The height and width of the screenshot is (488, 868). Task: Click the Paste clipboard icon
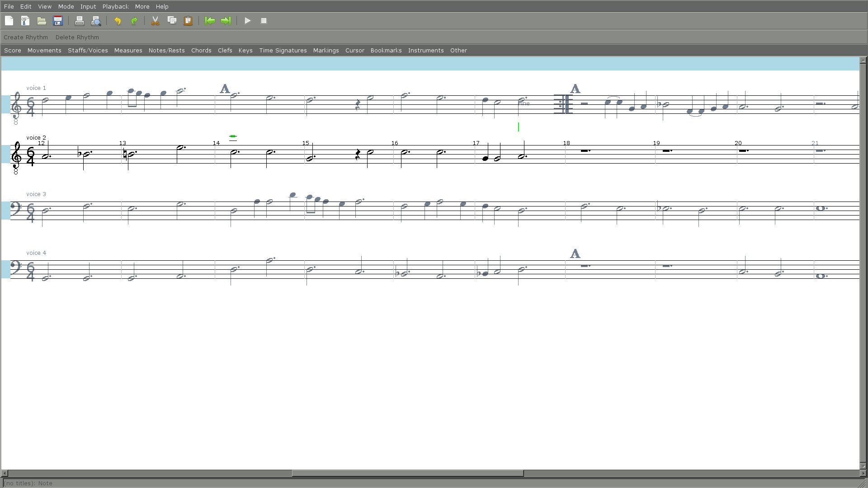coord(188,21)
